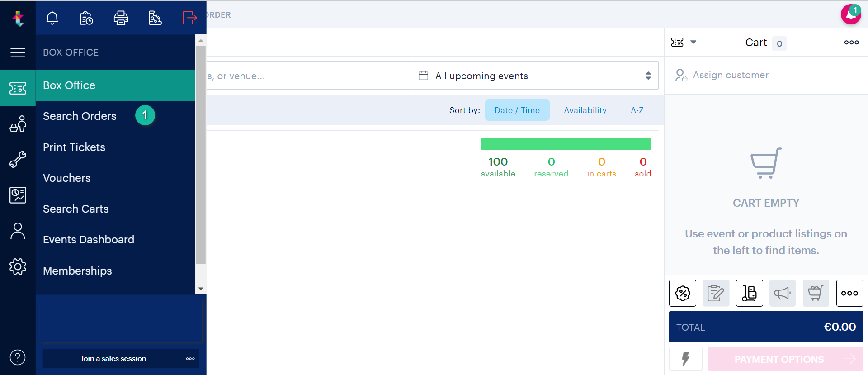Click the green availability progress bar
The width and height of the screenshot is (868, 375).
coord(566,144)
